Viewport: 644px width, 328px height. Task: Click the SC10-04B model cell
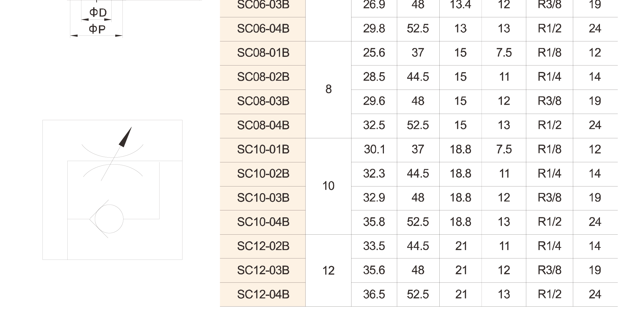263,222
